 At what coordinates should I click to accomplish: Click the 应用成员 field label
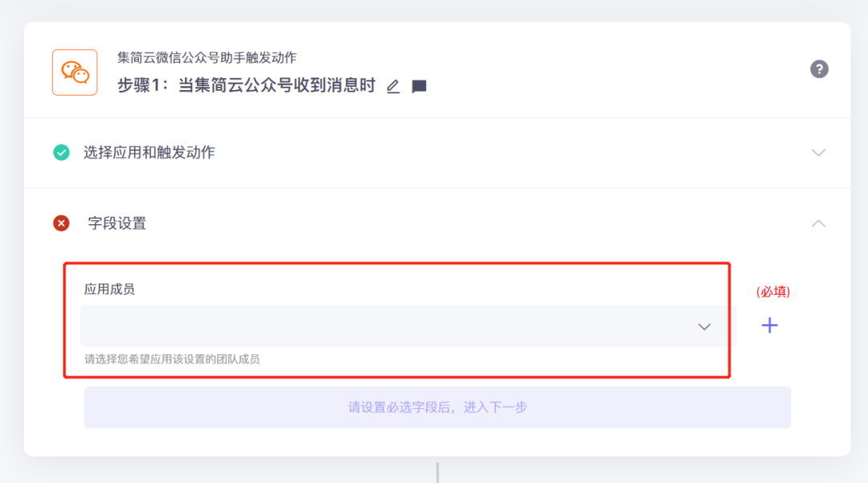pyautogui.click(x=109, y=289)
